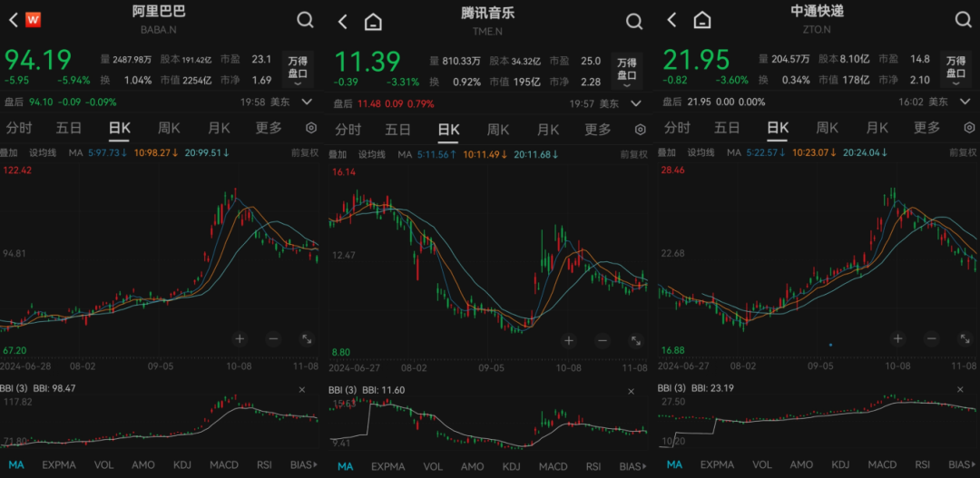The image size is (980, 478).
Task: Select MACD indicator for 中通快递
Action: point(883,465)
